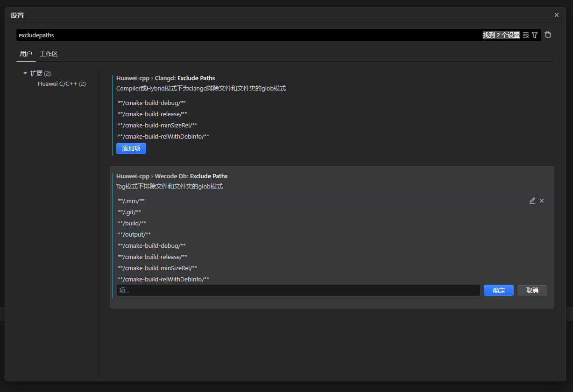Select the **/.mm/** entry
573x392 pixels.
tap(131, 201)
